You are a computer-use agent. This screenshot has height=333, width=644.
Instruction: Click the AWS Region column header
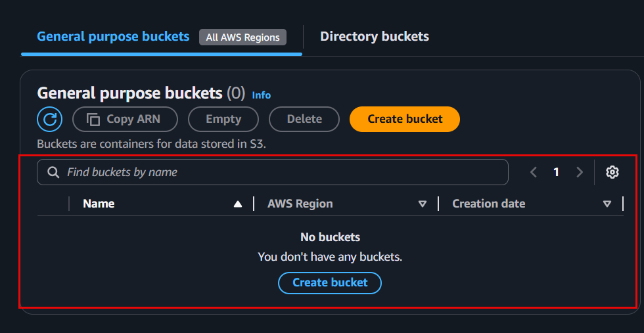300,204
